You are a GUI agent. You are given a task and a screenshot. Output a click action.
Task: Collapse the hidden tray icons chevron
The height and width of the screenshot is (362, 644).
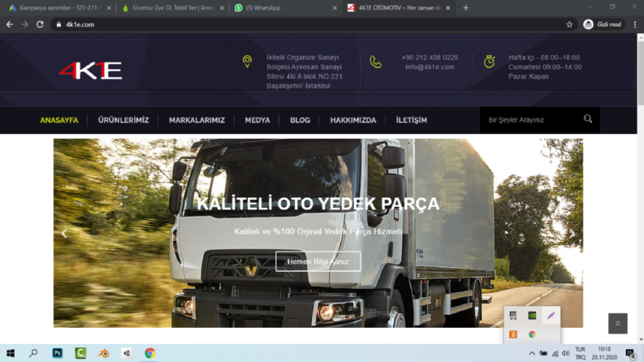532,353
